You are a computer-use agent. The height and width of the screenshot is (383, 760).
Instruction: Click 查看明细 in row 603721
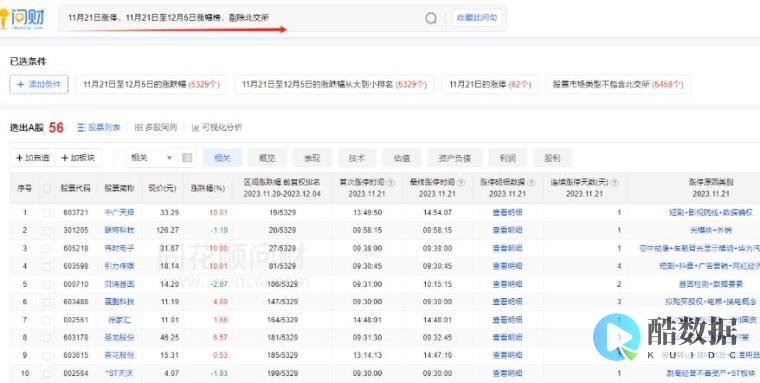[x=507, y=212]
